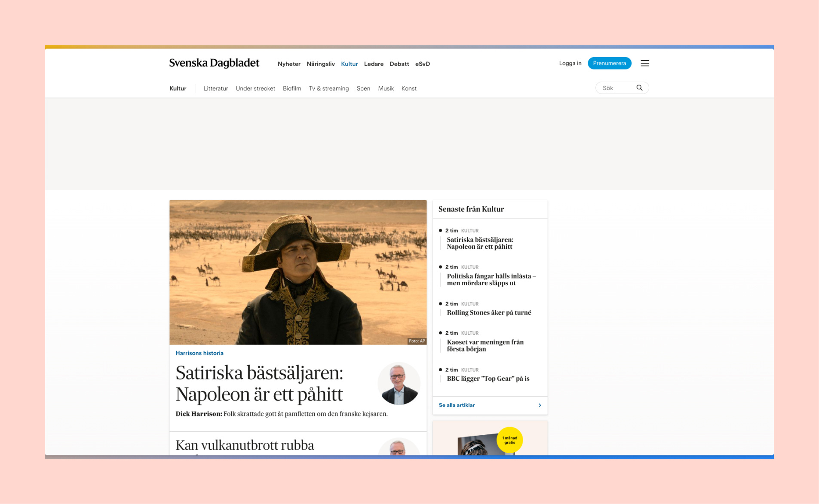819x504 pixels.
Task: Open the Biofilm subsection
Action: (291, 88)
